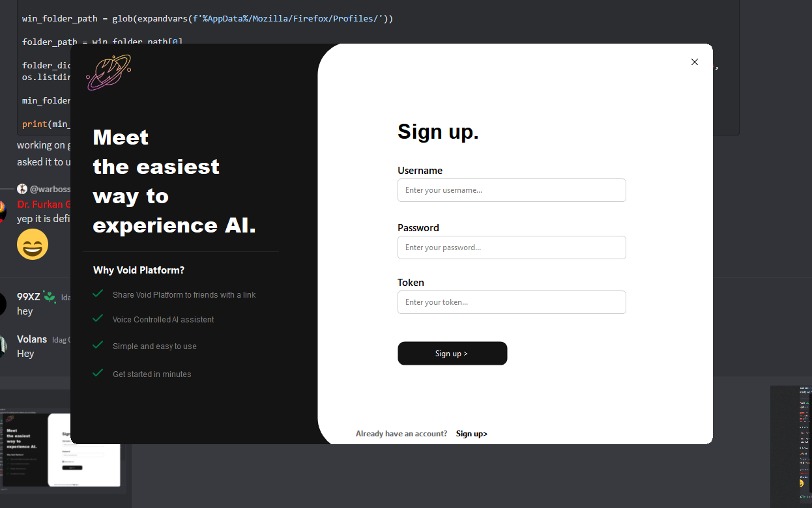Click the Username input field

pos(512,190)
